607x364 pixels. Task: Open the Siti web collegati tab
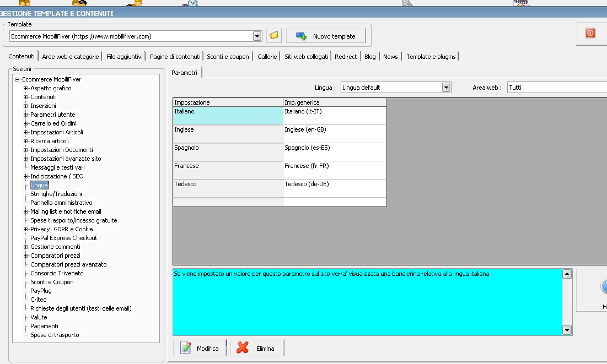pyautogui.click(x=306, y=57)
